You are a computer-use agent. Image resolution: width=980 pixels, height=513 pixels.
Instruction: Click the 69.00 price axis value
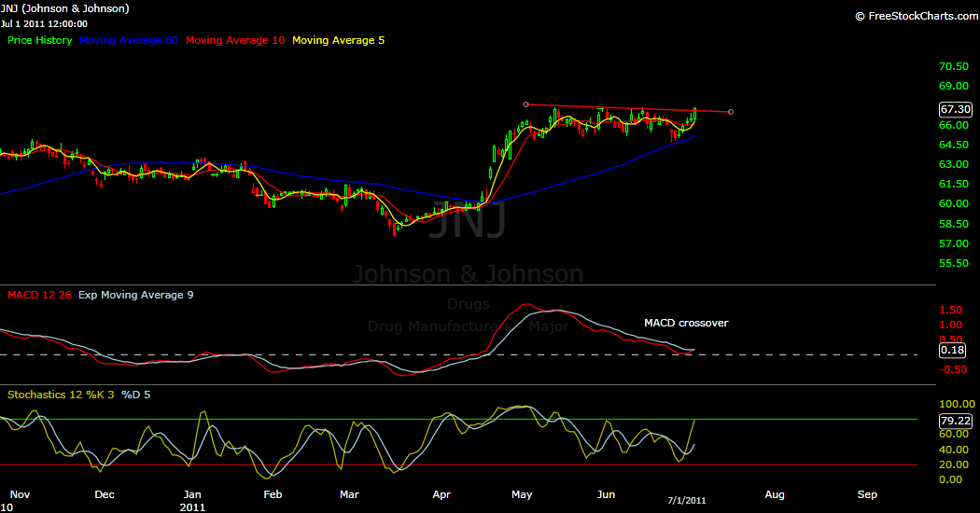coord(954,86)
